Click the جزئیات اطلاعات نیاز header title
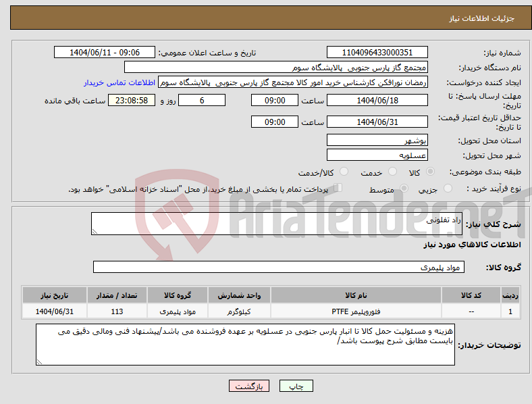This screenshot has width=532, height=404. (482, 18)
